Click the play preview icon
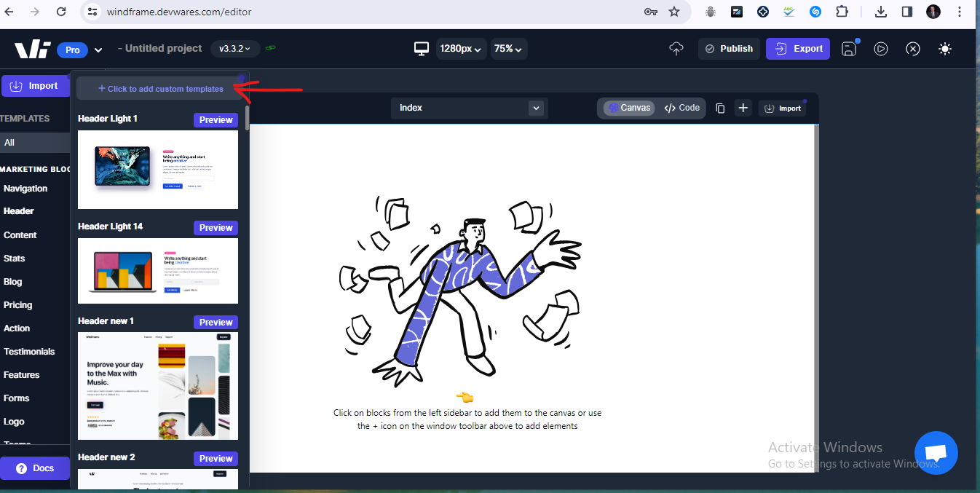Screen dimensions: 980x493 (881, 49)
